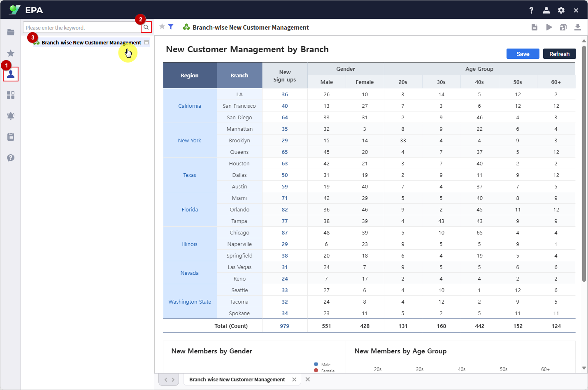Click the right chevron in bottom tab bar
Viewport: 588px width, 390px height.
[x=173, y=379]
